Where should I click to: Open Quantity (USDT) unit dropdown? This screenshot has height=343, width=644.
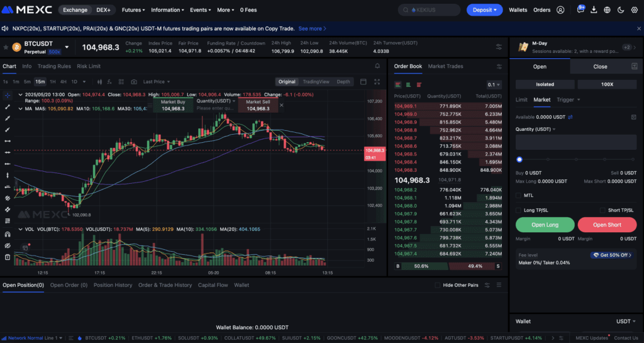536,130
